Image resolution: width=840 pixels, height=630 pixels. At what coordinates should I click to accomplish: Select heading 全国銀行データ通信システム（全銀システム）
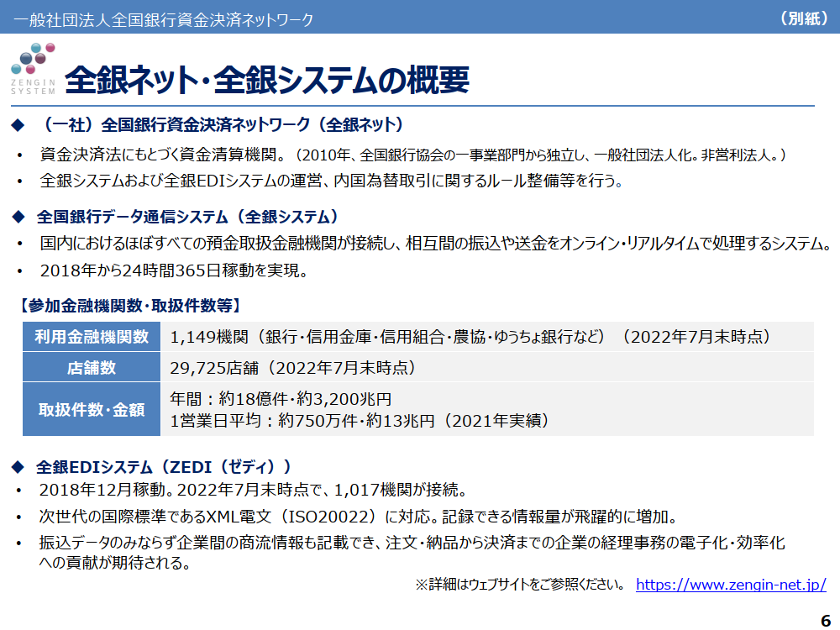point(190,217)
